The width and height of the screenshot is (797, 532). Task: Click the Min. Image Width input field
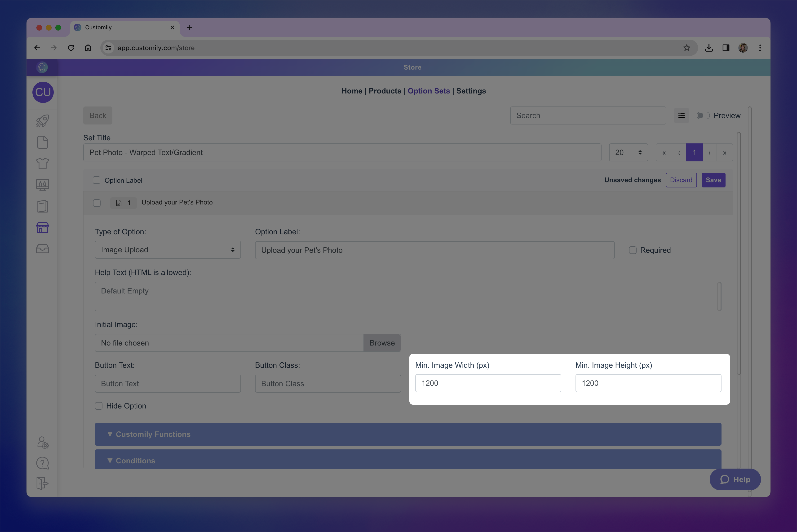pos(488,383)
